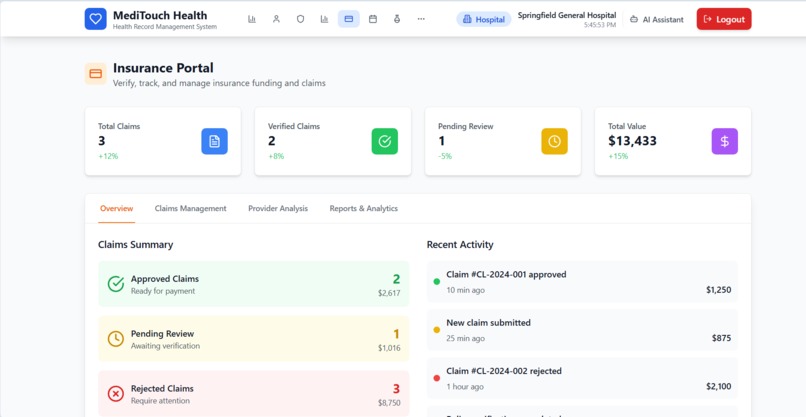Click the 1 hour ago timestamp

pos(465,387)
